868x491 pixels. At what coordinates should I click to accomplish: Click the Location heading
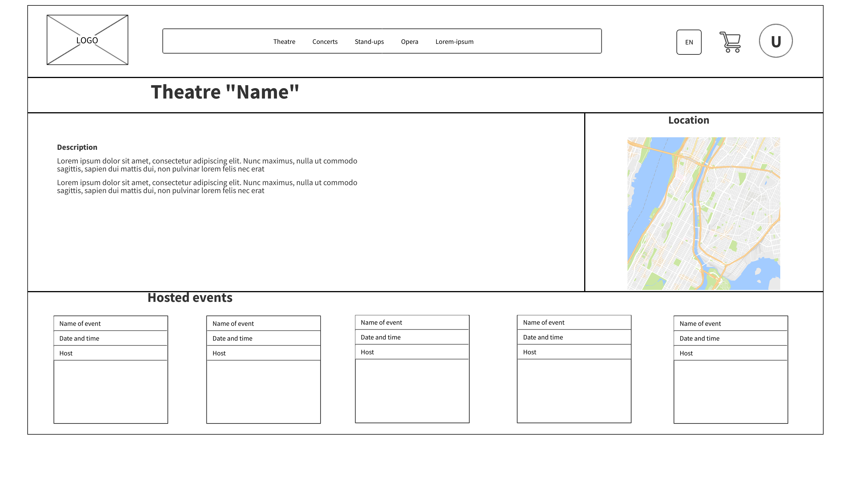688,120
